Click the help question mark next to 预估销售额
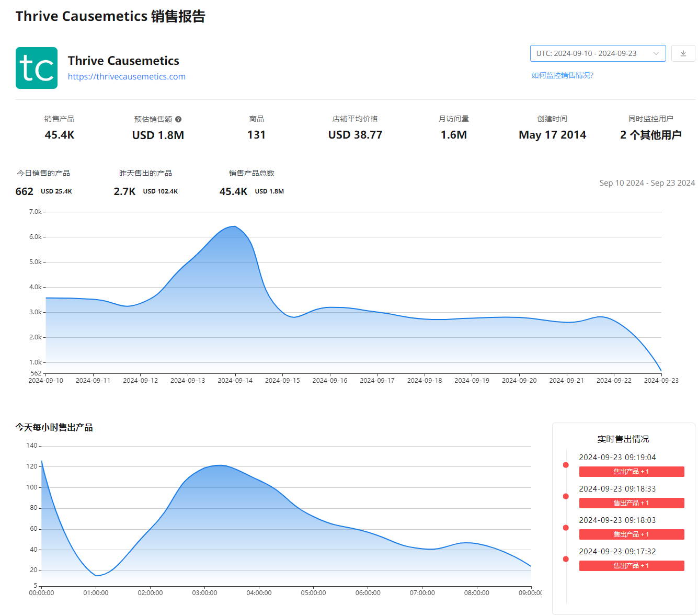 coord(178,119)
